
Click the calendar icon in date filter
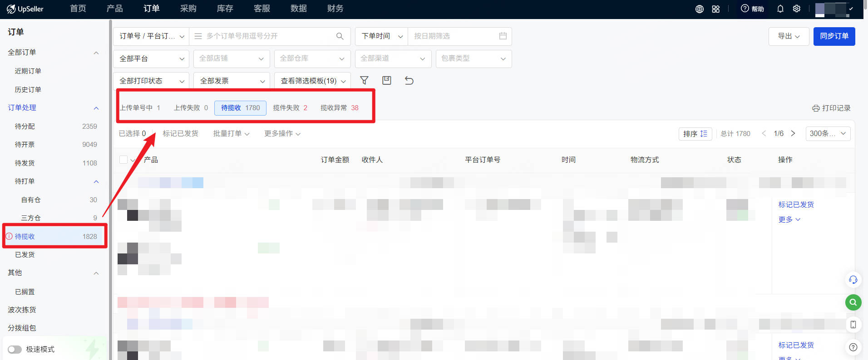tap(503, 36)
